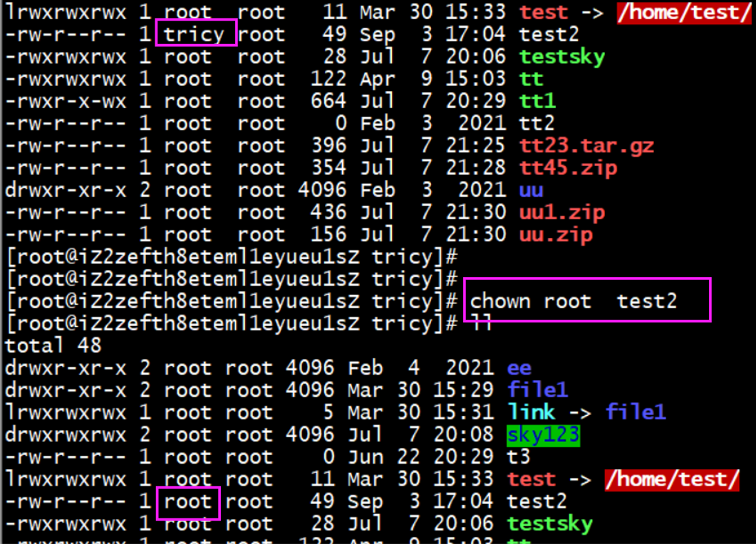Click the 'tt2' filename dated 2021
Image resolution: width=756 pixels, height=544 pixels.
point(537,124)
